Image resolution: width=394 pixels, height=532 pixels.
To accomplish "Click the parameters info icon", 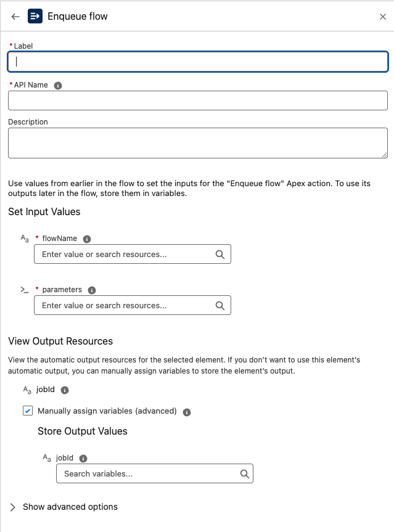I will (x=92, y=290).
